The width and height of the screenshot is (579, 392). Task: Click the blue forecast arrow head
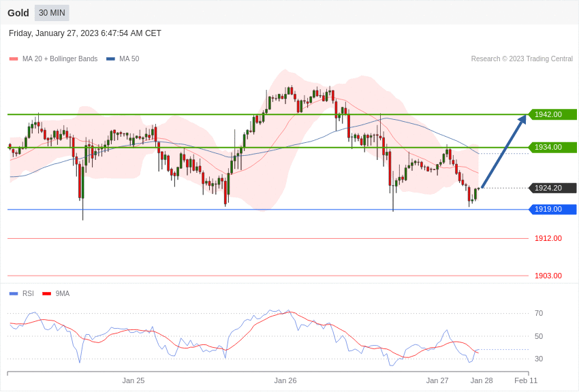pyautogui.click(x=522, y=119)
